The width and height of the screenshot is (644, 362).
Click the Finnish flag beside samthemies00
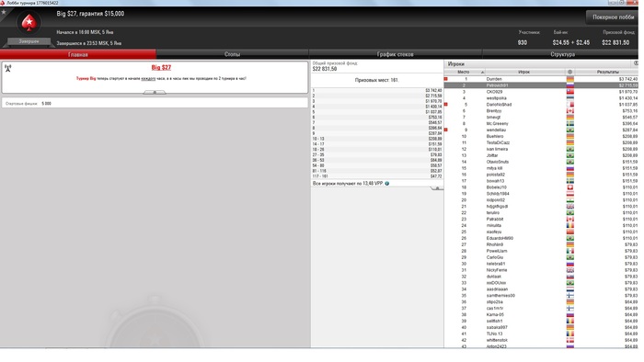570,296
